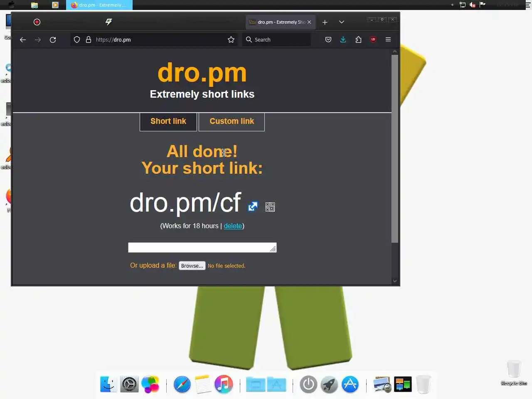The image size is (532, 399).
Task: Open Notes app in dock
Action: point(203,384)
